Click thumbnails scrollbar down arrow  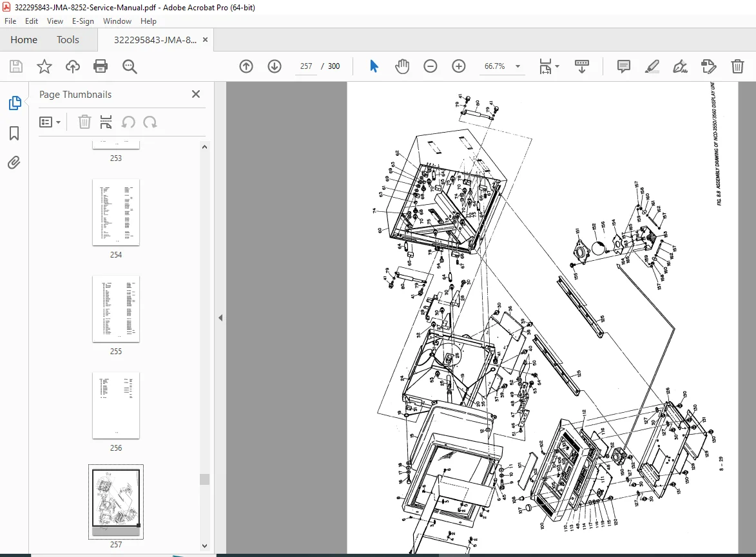[204, 546]
